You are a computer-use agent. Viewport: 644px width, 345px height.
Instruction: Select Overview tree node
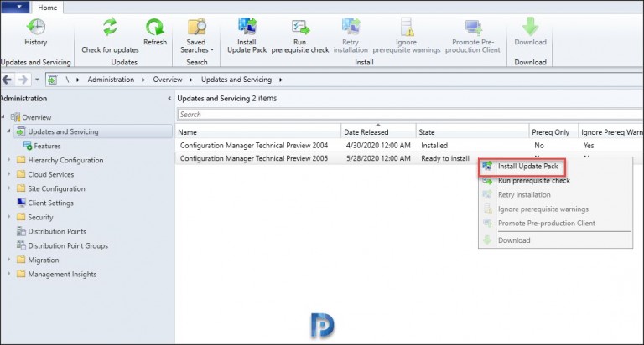coord(37,117)
